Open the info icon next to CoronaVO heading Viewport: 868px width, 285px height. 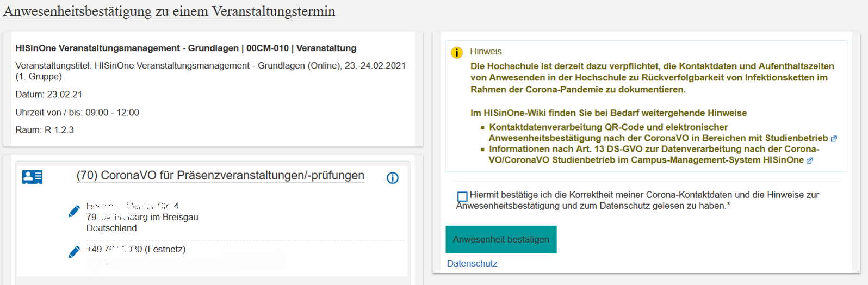tap(392, 178)
